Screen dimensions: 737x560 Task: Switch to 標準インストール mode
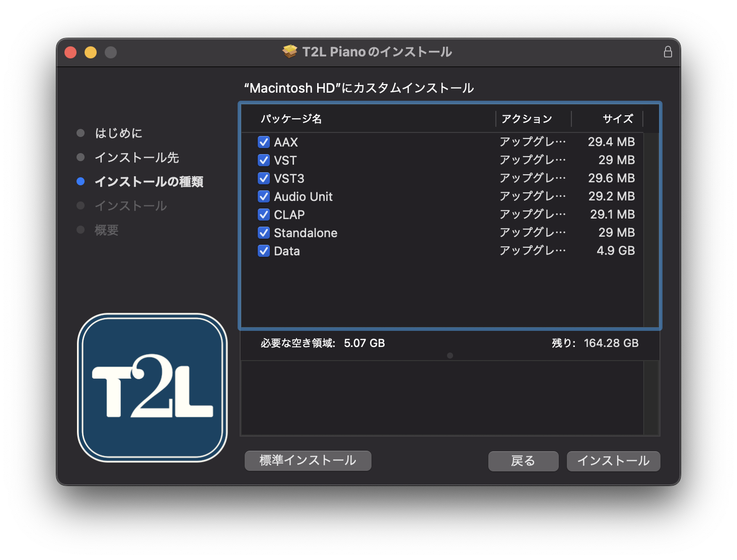pos(308,461)
